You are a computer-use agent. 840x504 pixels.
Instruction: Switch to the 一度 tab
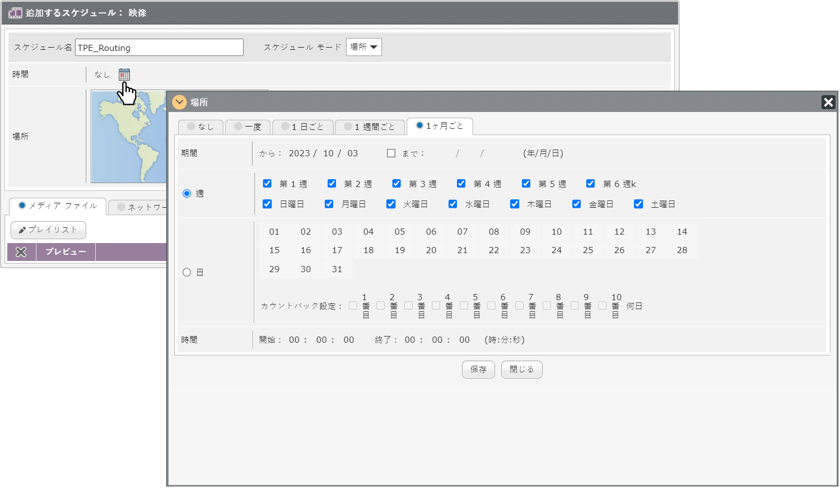point(248,127)
